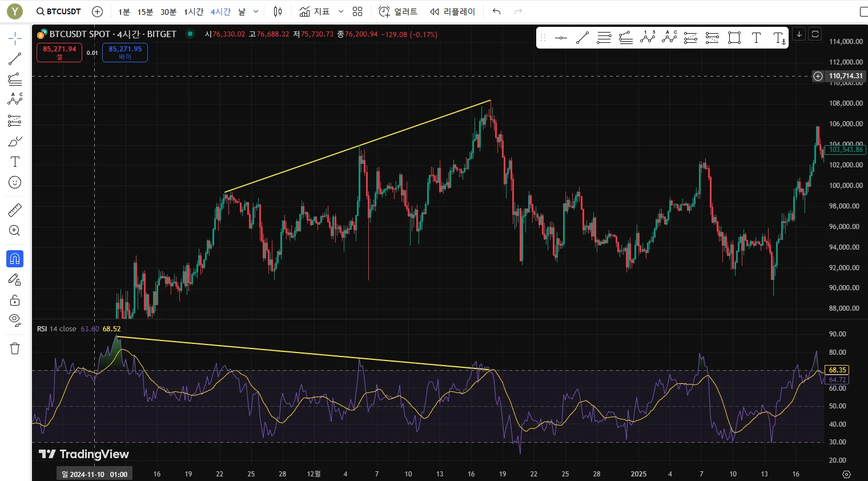Open the emoji icons tool
Viewport: 868px width, 481px height.
tap(15, 182)
